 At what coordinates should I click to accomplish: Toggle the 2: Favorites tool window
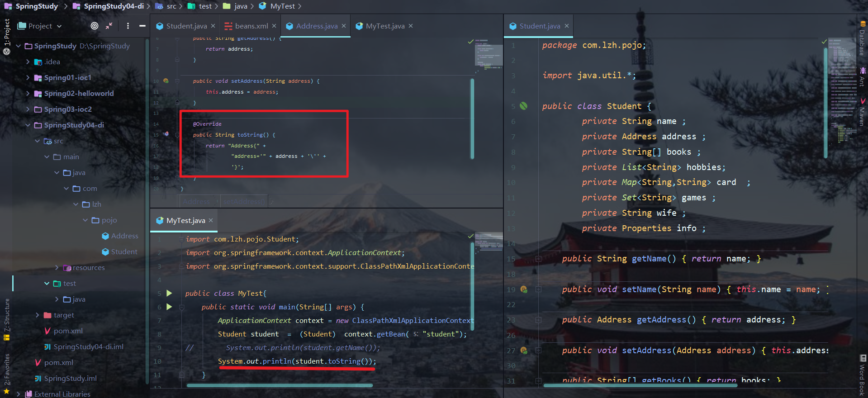7,373
